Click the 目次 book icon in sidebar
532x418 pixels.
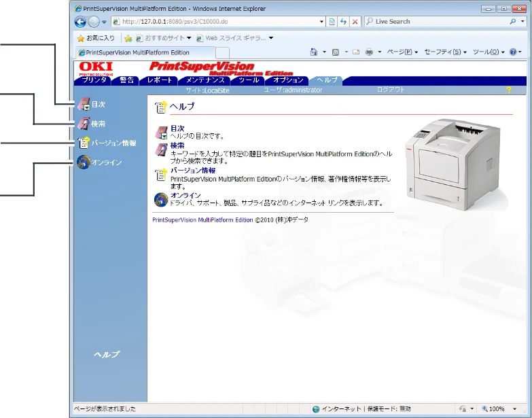tap(84, 104)
